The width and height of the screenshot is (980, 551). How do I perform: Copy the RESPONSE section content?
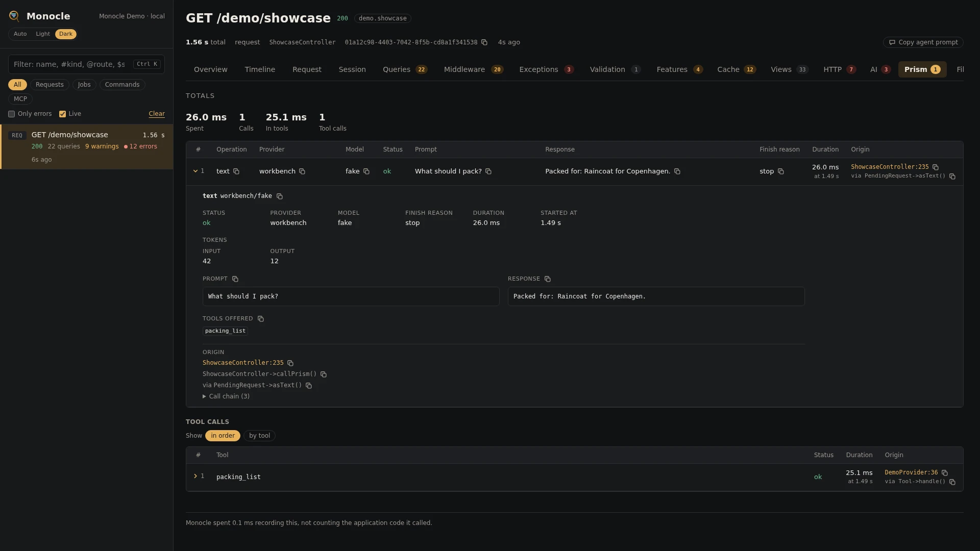pyautogui.click(x=548, y=279)
